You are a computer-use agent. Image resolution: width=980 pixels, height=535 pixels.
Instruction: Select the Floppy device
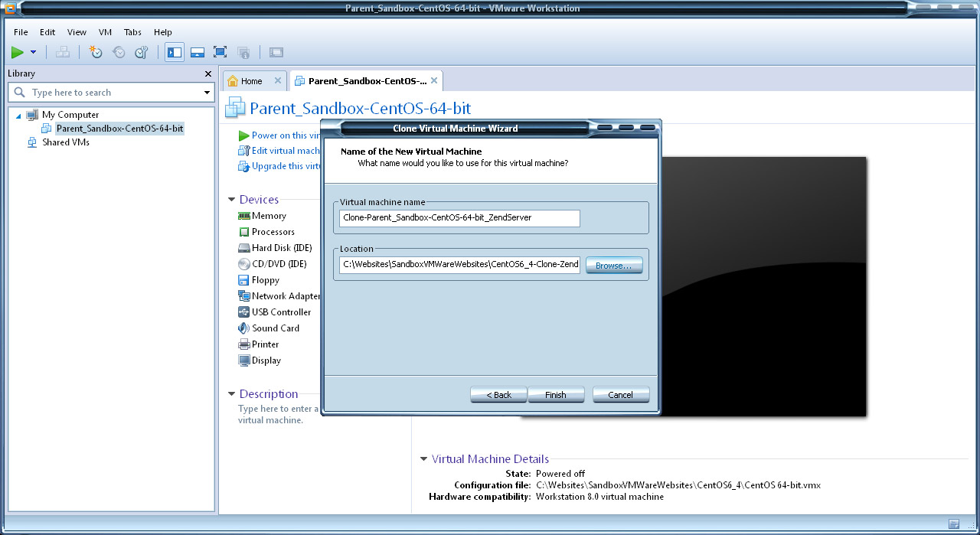259,280
